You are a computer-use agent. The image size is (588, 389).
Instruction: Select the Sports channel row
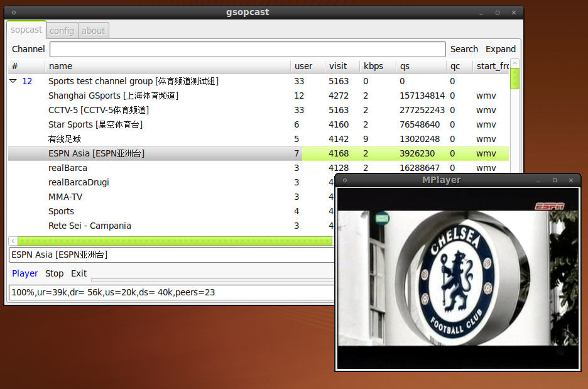pyautogui.click(x=171, y=211)
